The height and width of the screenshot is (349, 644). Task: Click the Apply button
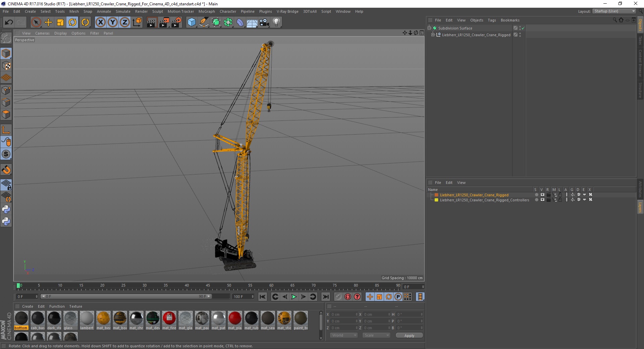[409, 336]
